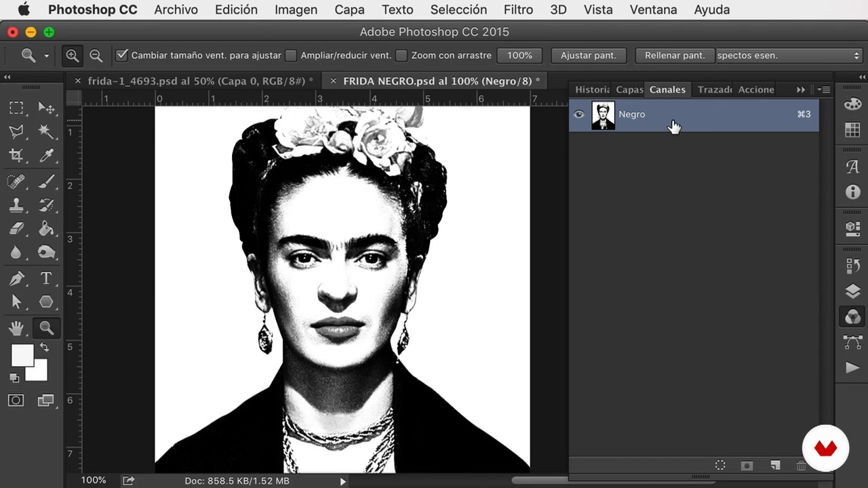Select the Path Selection tool

point(16,302)
